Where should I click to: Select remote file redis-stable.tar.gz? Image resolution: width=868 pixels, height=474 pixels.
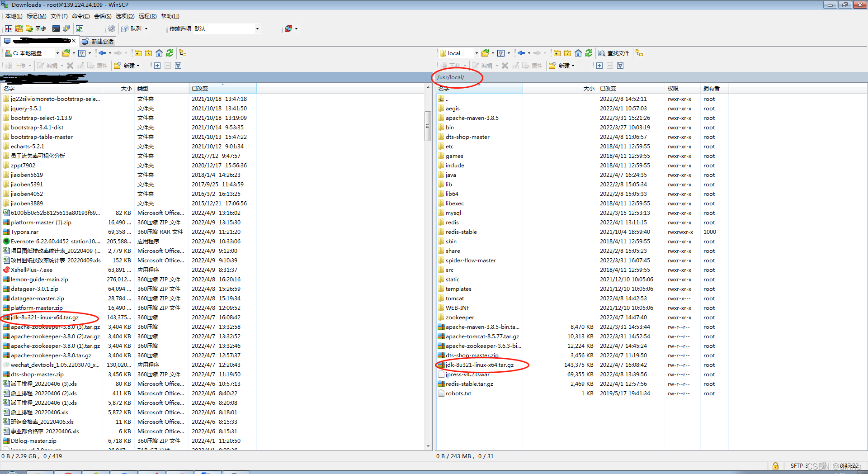click(x=469, y=384)
